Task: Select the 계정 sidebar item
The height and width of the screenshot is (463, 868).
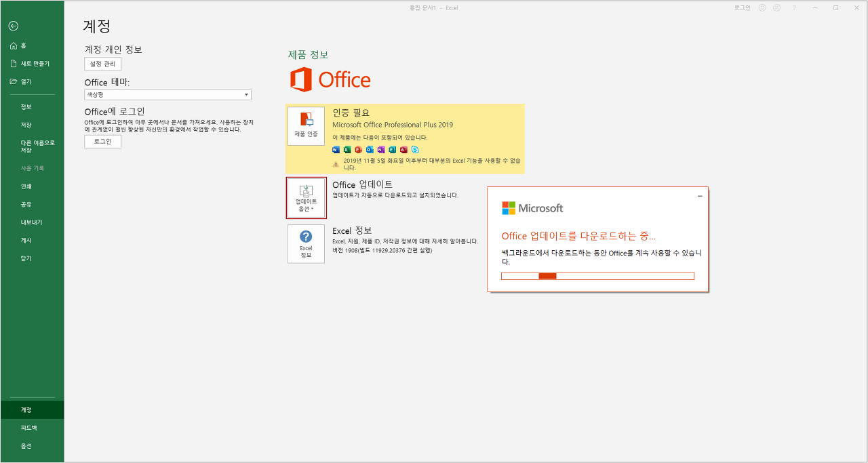Action: [x=32, y=409]
